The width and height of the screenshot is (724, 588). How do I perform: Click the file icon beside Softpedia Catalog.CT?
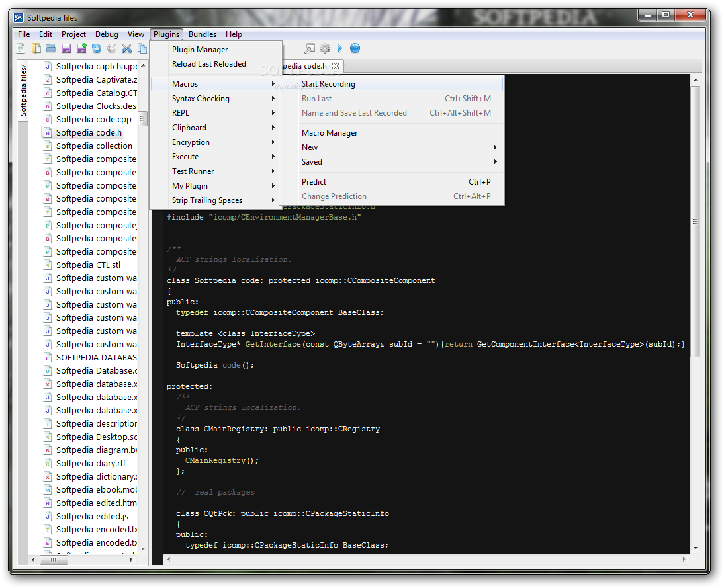[48, 93]
